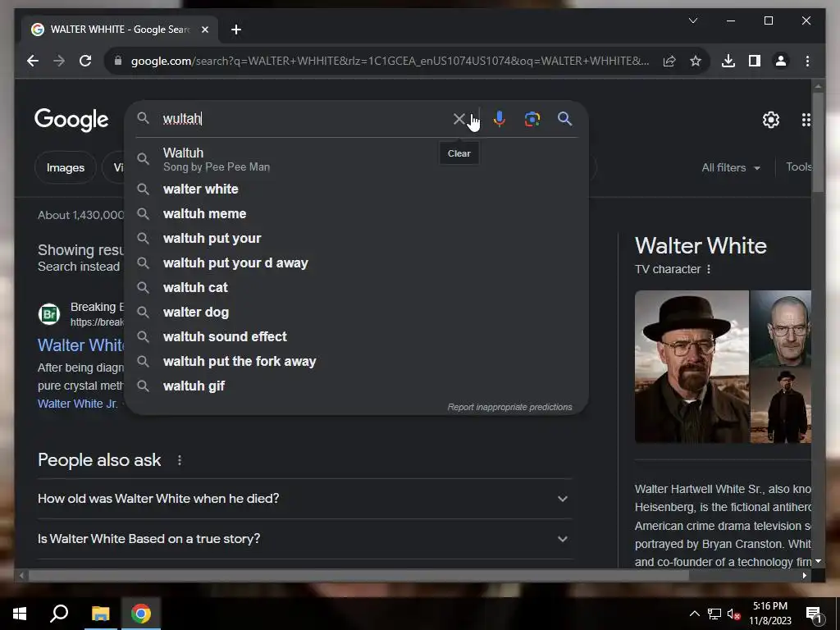
Task: Click the address bar URL
Action: tap(390, 61)
